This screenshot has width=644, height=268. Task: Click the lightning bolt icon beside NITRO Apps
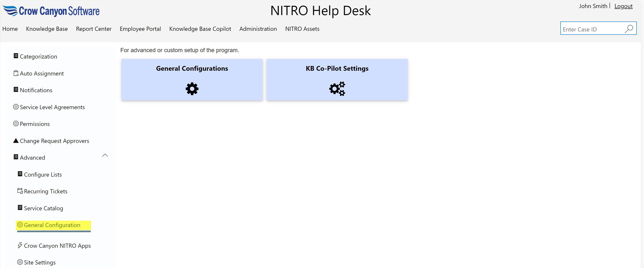point(20,245)
